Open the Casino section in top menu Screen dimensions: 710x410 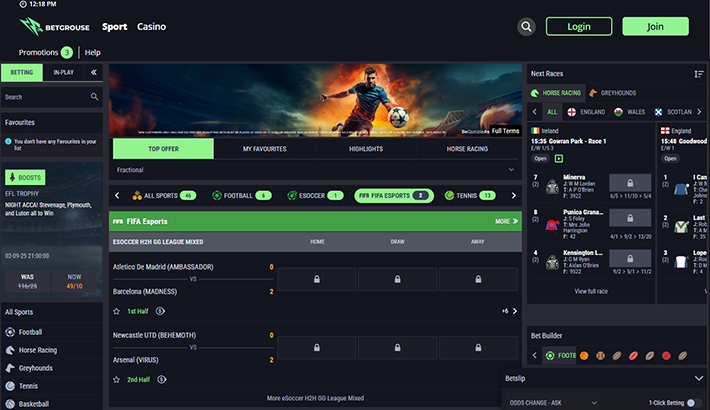coord(152,27)
